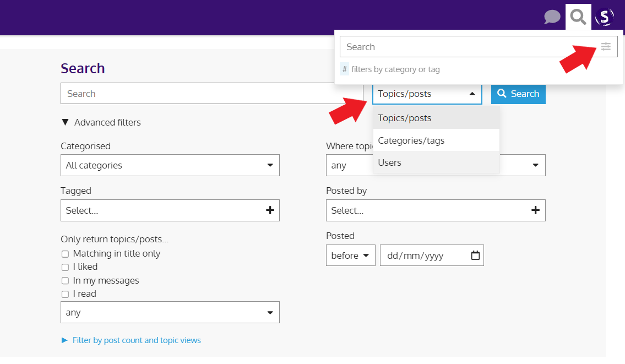This screenshot has width=625, height=364.
Task: Open the before date comparison dropdown
Action: [350, 256]
